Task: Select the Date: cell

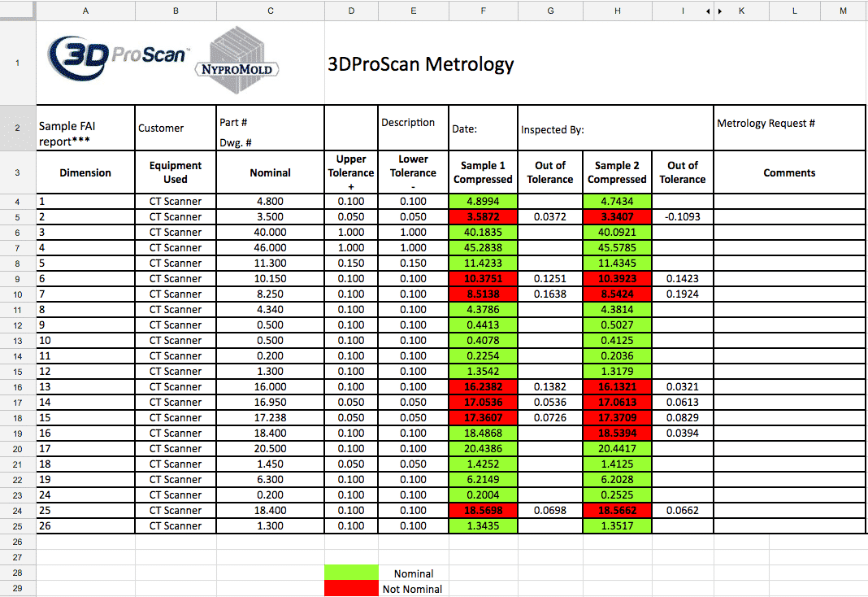Action: tap(484, 128)
